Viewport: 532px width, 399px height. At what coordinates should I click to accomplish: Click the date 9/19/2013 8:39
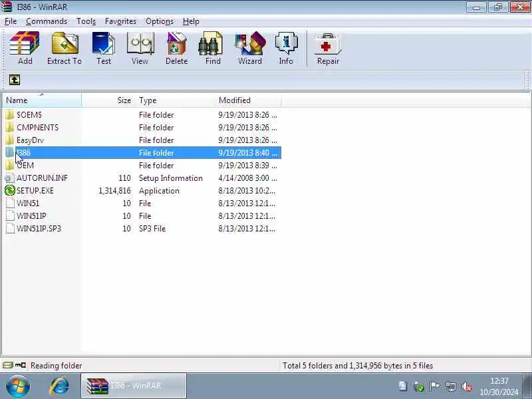tap(247, 166)
